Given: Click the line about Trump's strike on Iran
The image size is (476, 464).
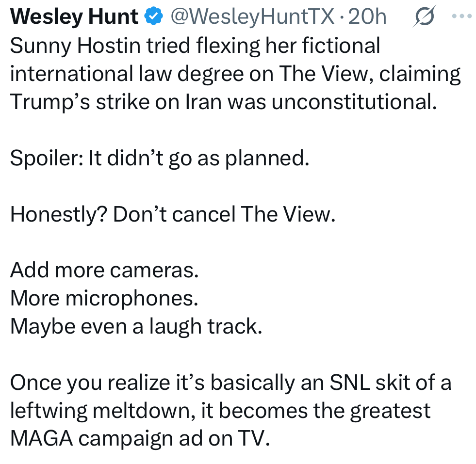Looking at the screenshot, I should click(x=221, y=103).
